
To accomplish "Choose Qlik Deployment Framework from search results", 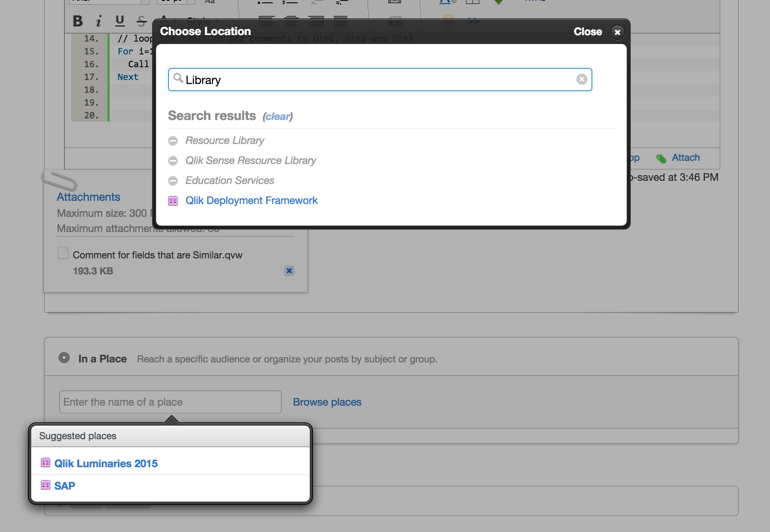I will click(251, 200).
